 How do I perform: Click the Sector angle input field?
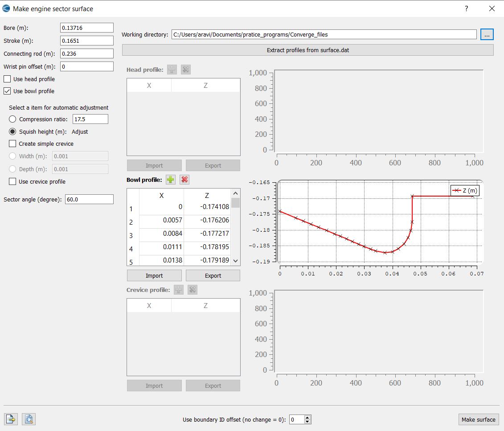[x=89, y=199]
